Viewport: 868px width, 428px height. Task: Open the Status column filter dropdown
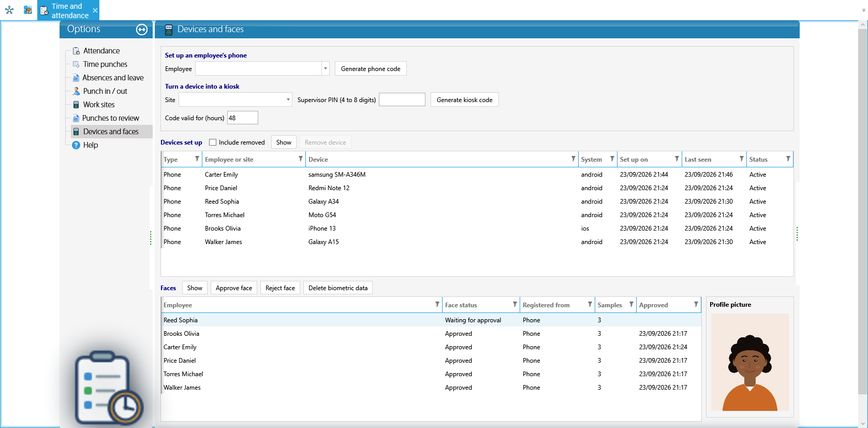click(x=788, y=159)
